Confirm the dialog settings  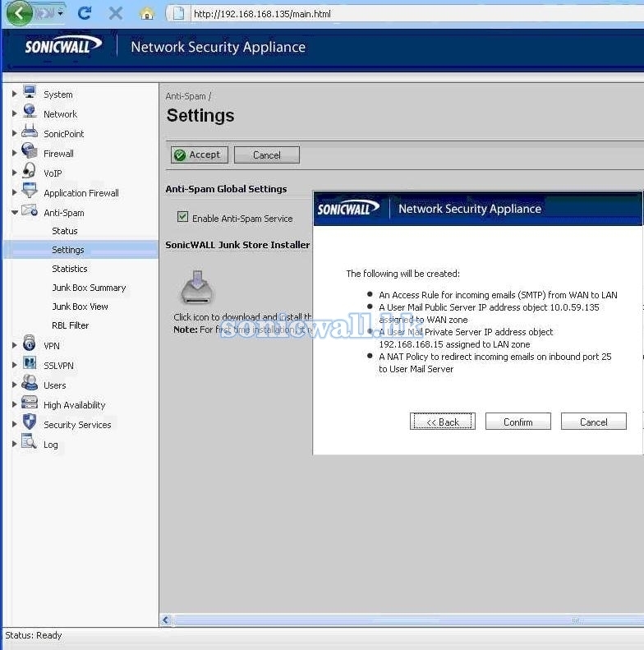pos(518,422)
